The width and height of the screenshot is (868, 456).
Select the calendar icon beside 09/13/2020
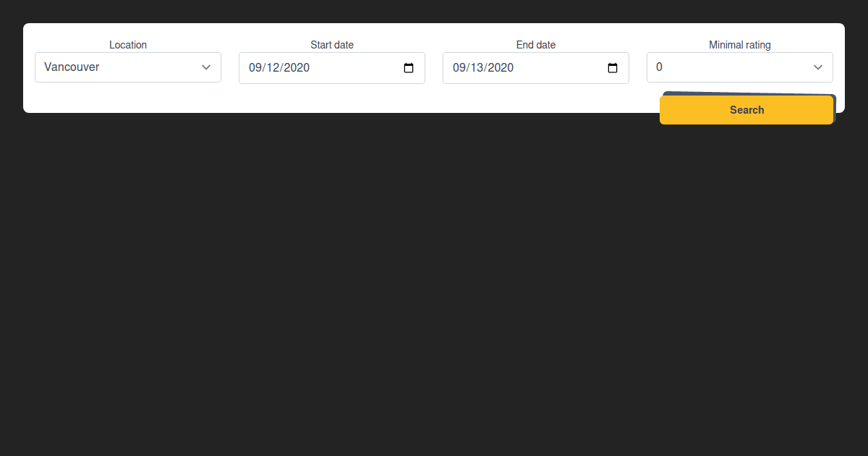click(612, 67)
